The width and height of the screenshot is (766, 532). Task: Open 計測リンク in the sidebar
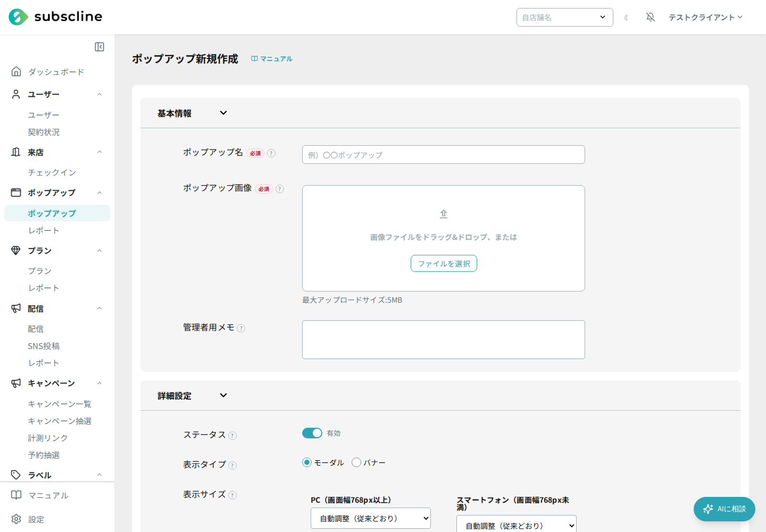point(48,438)
